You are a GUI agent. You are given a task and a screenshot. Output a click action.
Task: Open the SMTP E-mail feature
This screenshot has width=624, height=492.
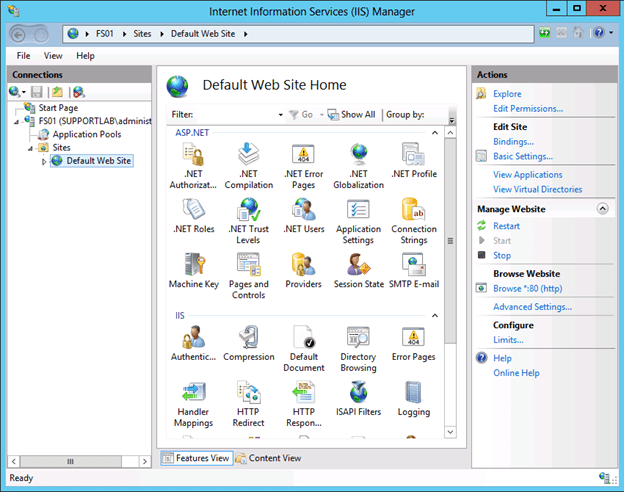click(x=414, y=271)
